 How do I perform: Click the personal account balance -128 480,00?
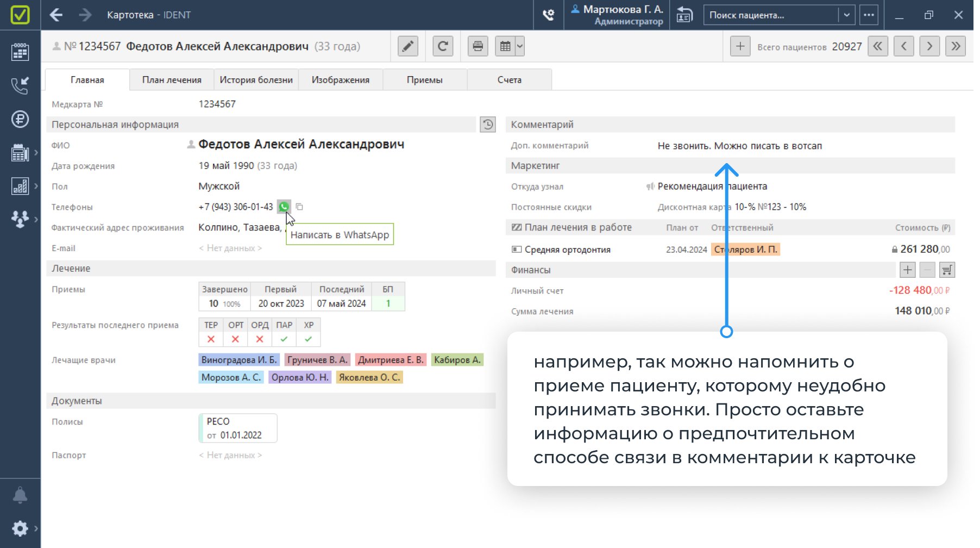pos(919,290)
